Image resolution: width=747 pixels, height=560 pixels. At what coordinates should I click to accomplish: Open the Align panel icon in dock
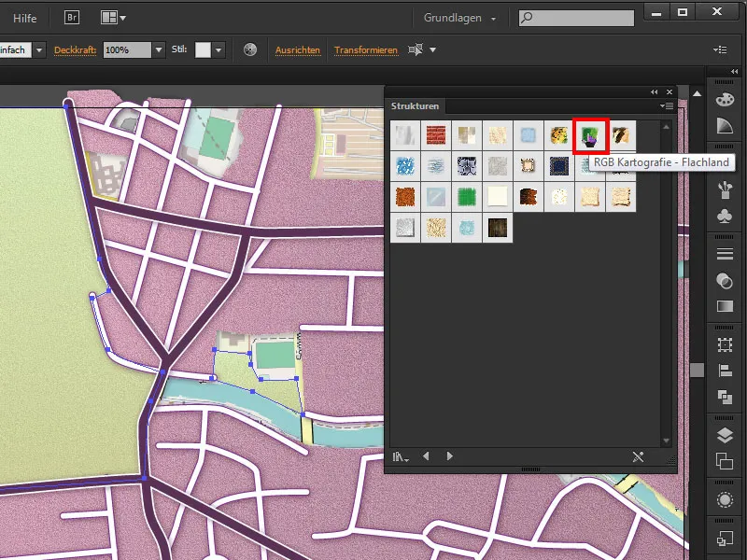click(x=725, y=371)
